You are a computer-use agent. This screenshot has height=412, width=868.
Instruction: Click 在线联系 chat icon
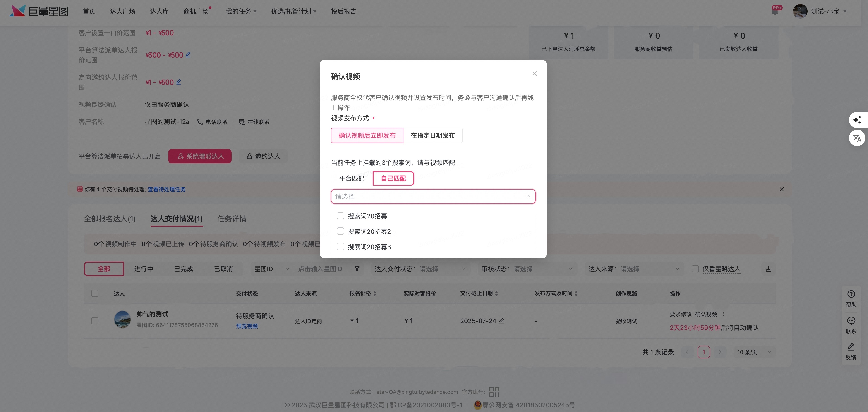coord(242,122)
